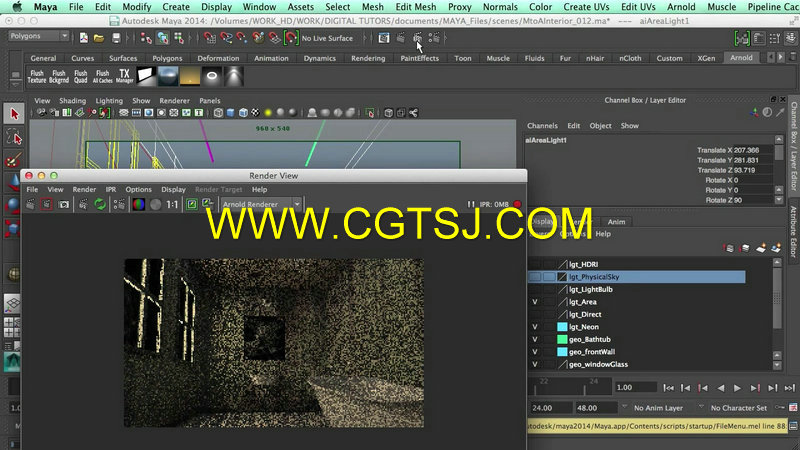Refresh IPR image in Render View
This screenshot has height=450, width=800.
coord(100,205)
